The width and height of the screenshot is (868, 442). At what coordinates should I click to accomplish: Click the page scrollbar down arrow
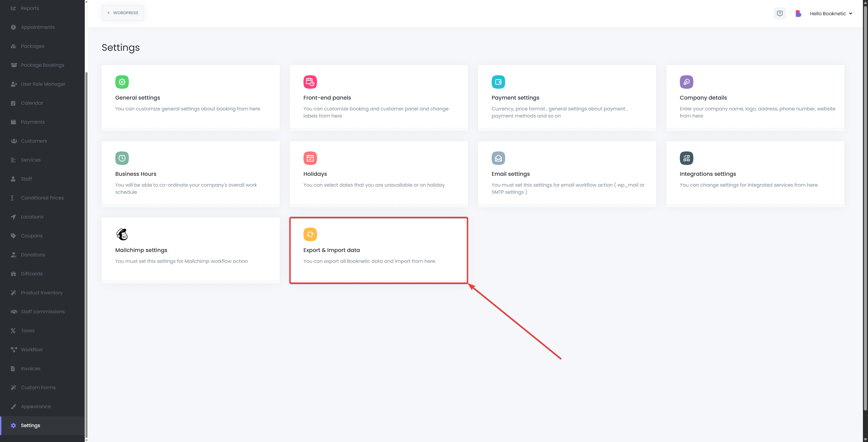pyautogui.click(x=865, y=440)
